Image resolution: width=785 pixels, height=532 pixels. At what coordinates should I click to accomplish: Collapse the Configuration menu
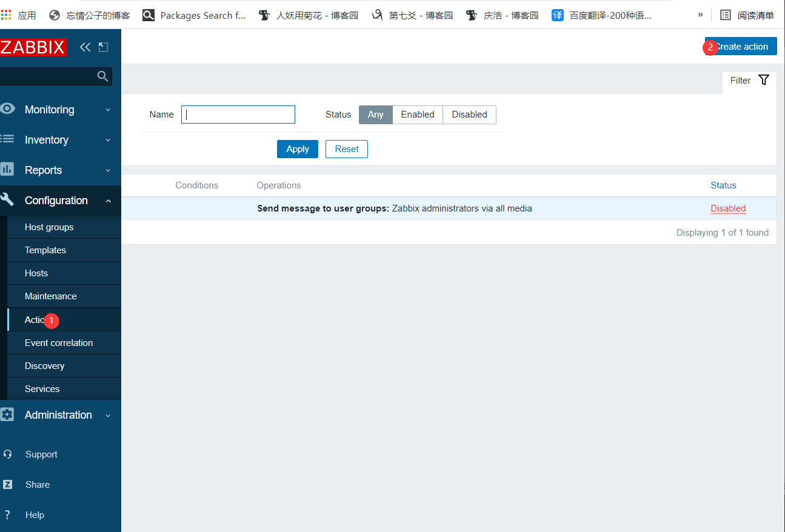tap(61, 201)
